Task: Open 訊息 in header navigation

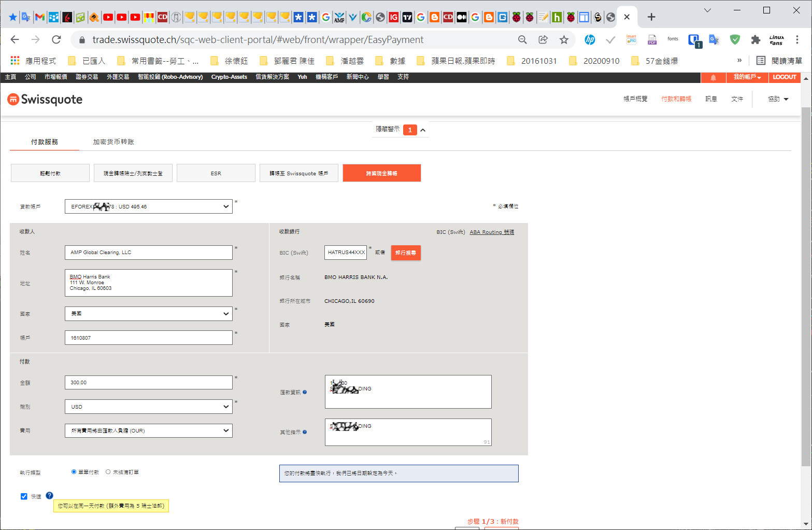Action: 711,99
